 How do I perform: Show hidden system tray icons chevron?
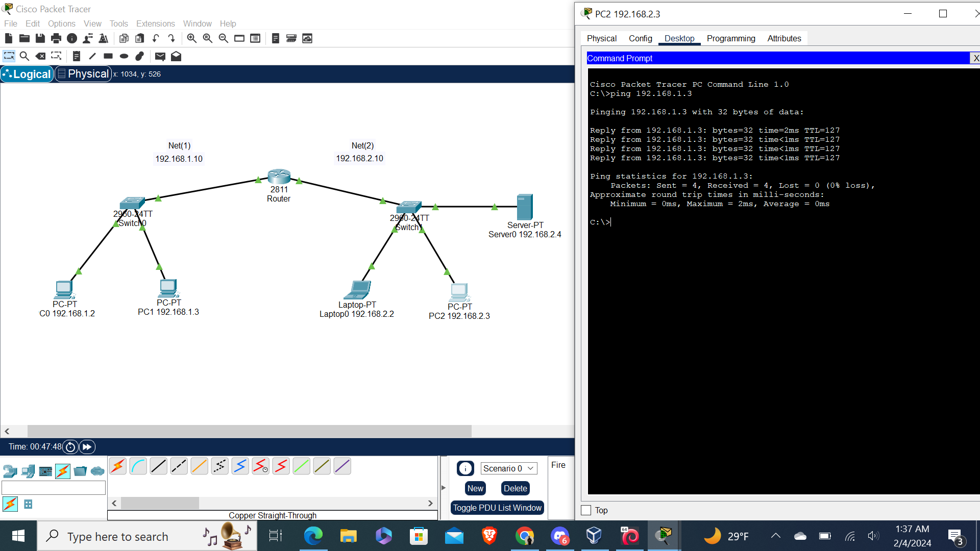click(775, 536)
